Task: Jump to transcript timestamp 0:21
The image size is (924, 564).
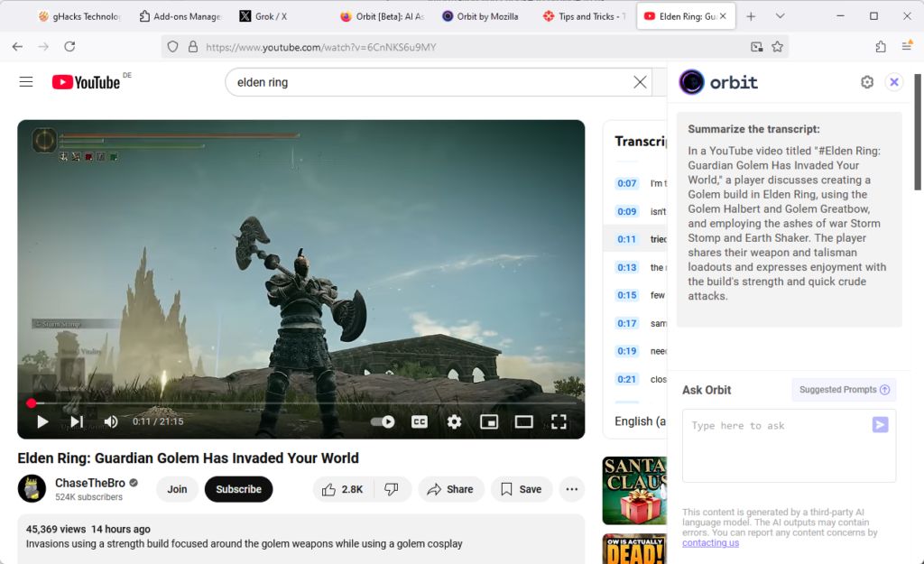Action: (x=626, y=379)
